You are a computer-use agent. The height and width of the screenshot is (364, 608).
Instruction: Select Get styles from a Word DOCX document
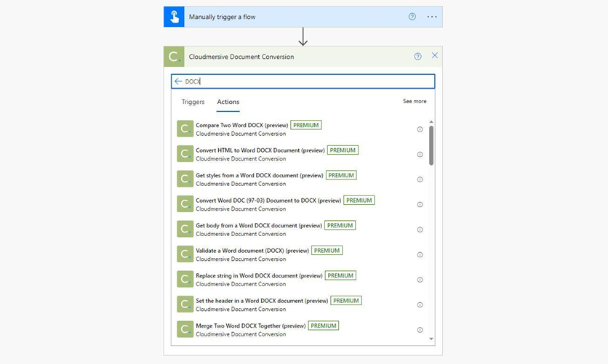click(x=249, y=175)
